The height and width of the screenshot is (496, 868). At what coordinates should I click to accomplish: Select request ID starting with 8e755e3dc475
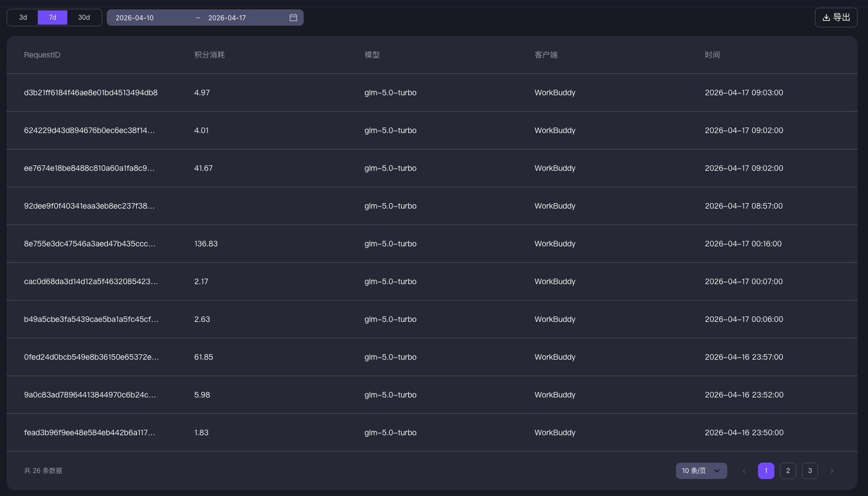tap(90, 244)
